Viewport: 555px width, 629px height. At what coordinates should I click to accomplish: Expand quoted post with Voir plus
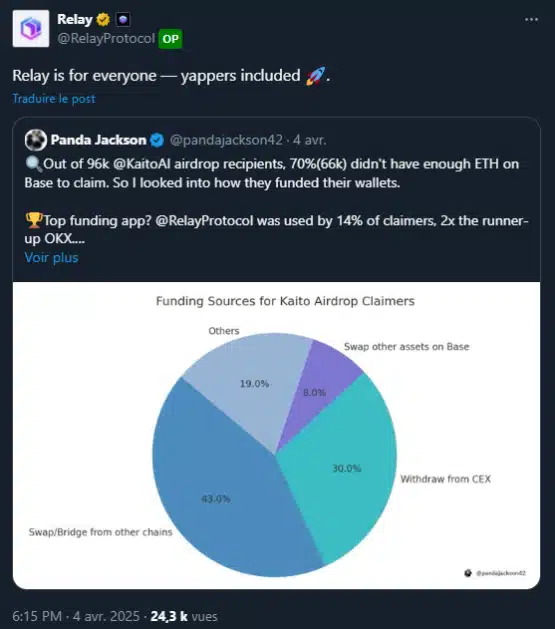point(51,258)
